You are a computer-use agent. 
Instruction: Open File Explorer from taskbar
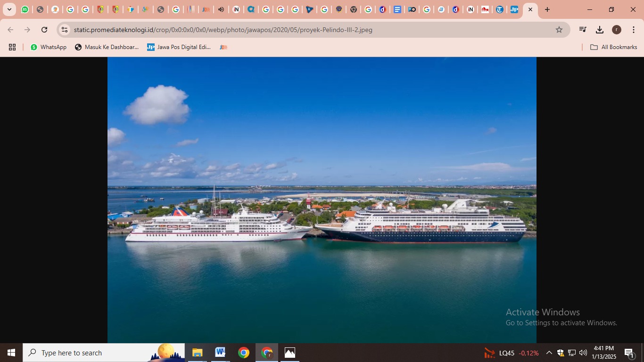197,353
